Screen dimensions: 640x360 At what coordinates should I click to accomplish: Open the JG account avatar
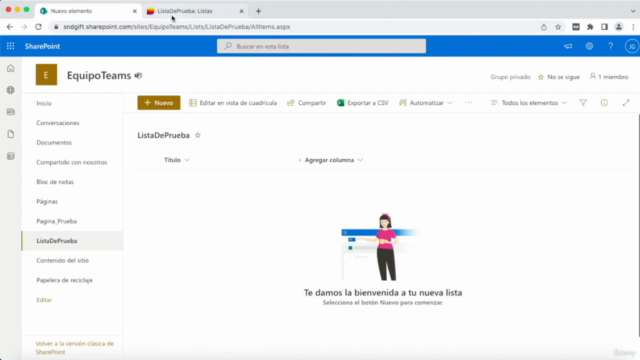click(632, 46)
